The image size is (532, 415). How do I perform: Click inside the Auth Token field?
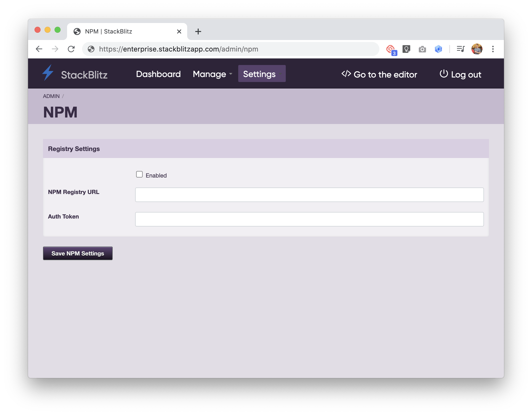pos(309,219)
